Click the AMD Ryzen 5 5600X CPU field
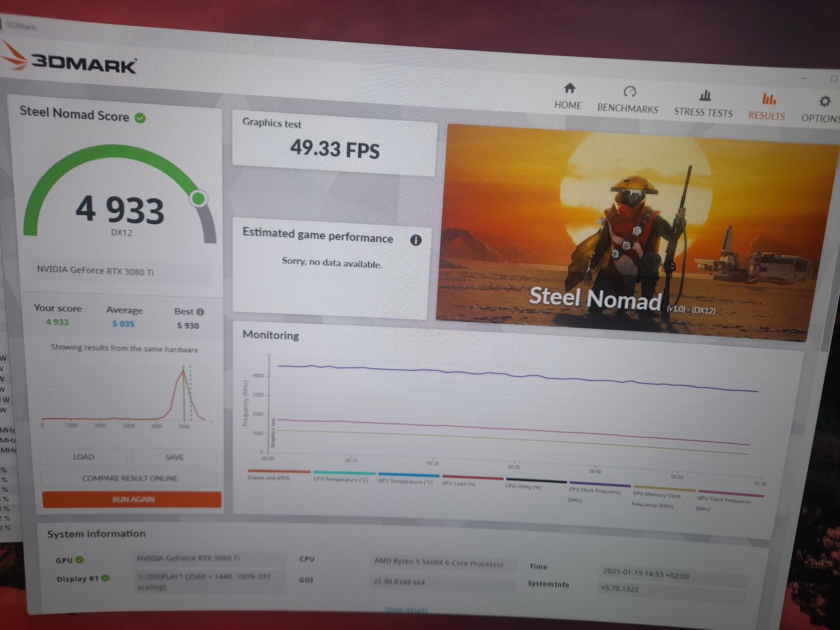The width and height of the screenshot is (840, 630). [x=443, y=562]
